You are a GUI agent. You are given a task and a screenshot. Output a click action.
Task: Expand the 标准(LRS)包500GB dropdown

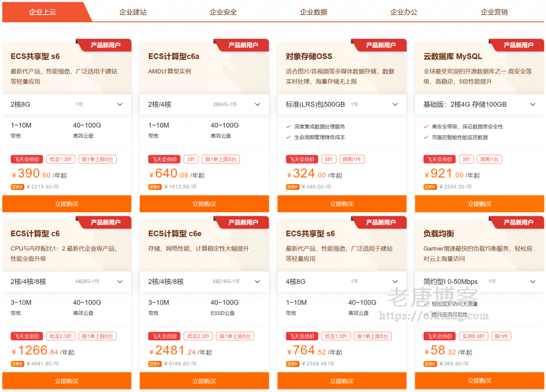[x=342, y=104]
